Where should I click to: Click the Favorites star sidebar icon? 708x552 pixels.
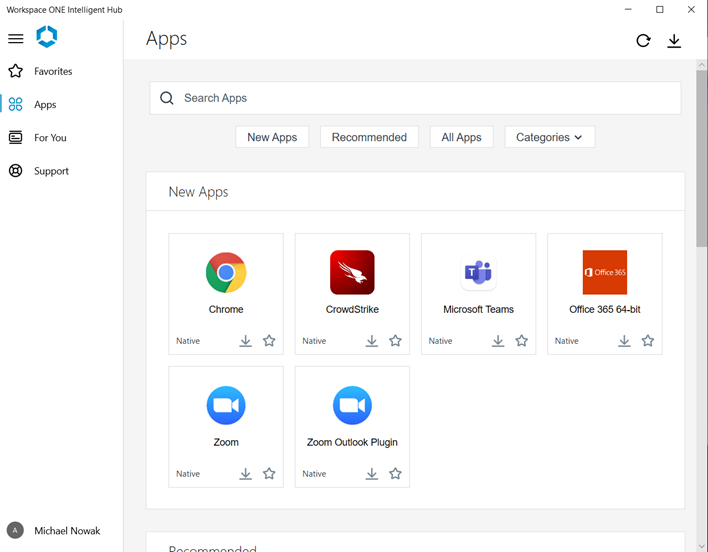point(15,71)
